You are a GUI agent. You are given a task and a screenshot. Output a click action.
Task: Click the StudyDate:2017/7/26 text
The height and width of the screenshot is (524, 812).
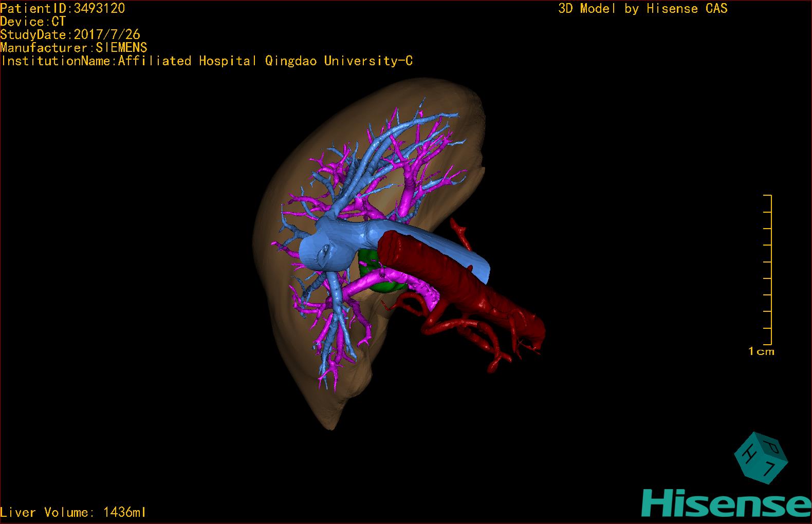pyautogui.click(x=70, y=34)
